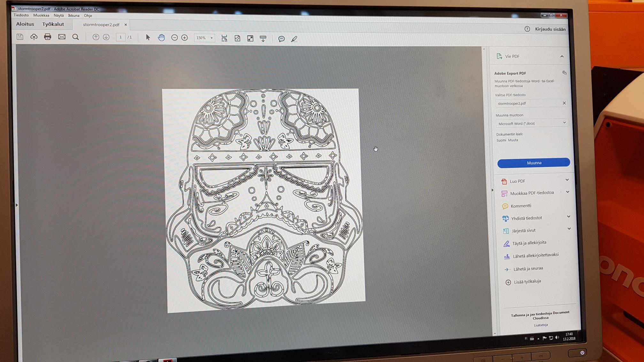Collapse right tools pane arrow
The width and height of the screenshot is (644, 362).
click(x=492, y=190)
